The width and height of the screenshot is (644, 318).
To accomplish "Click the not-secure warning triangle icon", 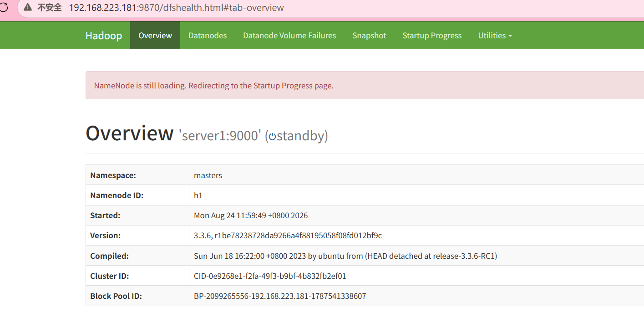I will [28, 7].
